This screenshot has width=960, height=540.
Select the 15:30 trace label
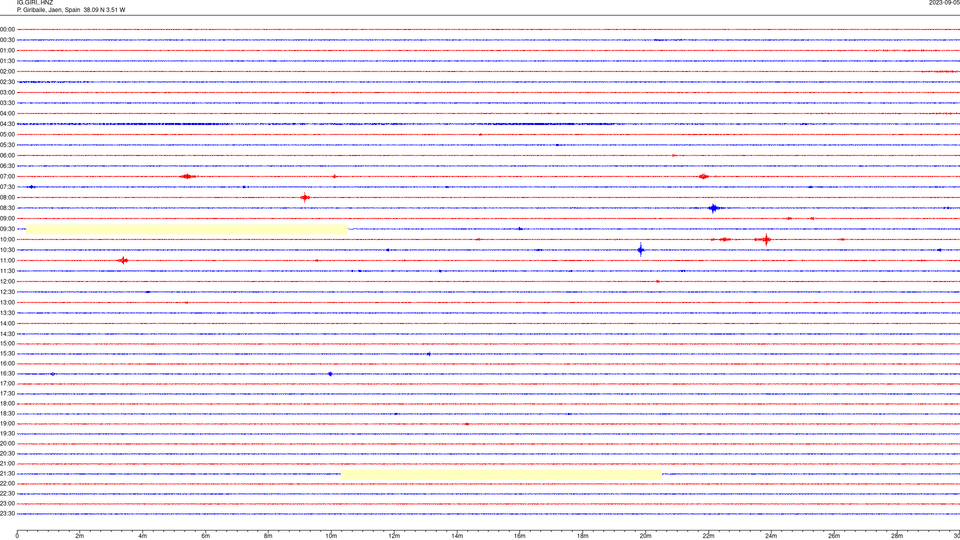(x=7, y=354)
